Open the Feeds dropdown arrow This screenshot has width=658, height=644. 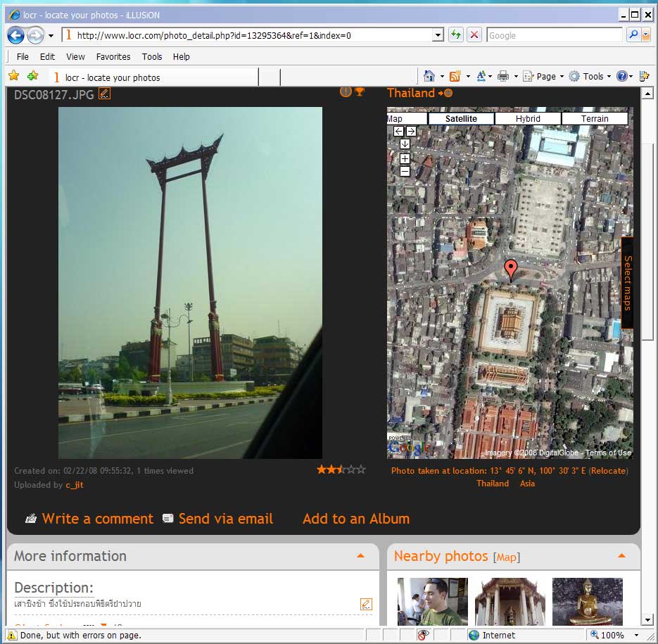pos(468,77)
